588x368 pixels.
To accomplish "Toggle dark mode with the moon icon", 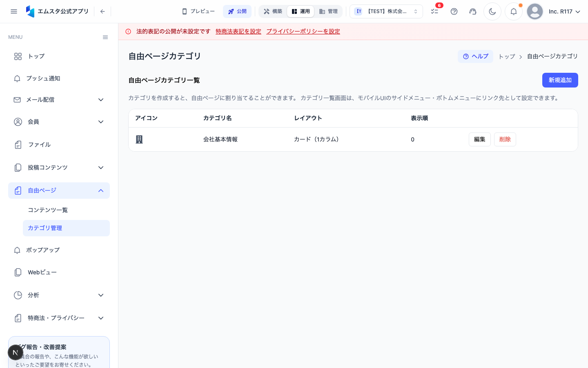I will (x=492, y=11).
